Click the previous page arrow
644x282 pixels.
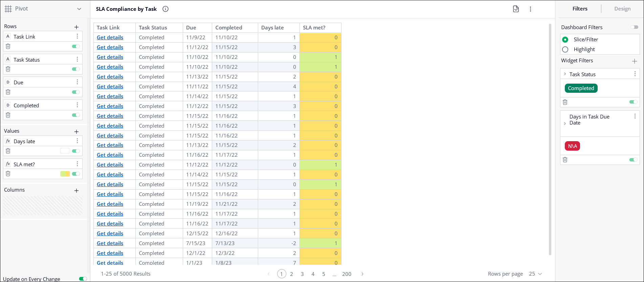coord(269,274)
